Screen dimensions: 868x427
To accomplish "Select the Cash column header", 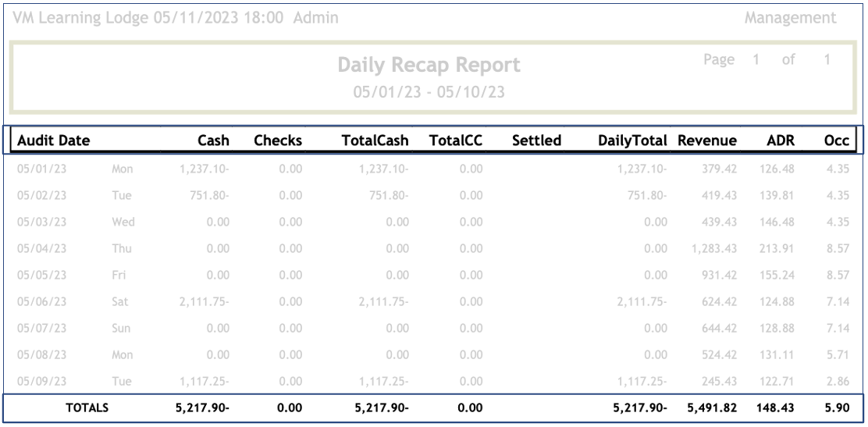I will pos(213,141).
